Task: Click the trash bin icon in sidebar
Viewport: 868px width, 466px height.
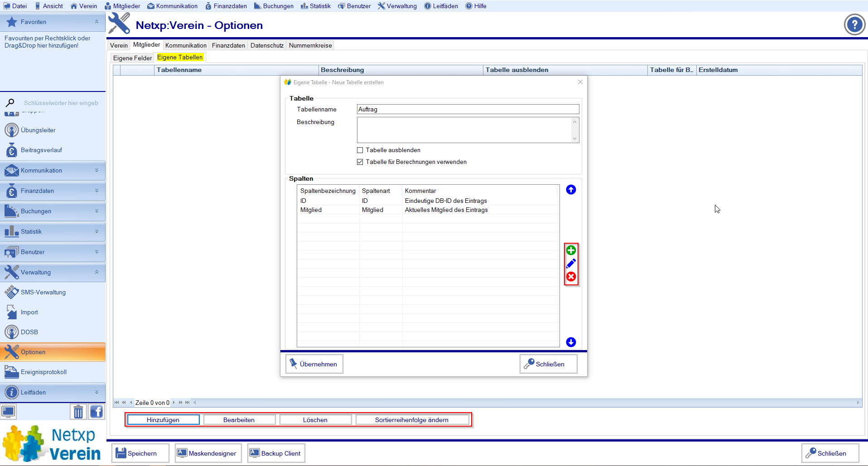Action: tap(78, 412)
